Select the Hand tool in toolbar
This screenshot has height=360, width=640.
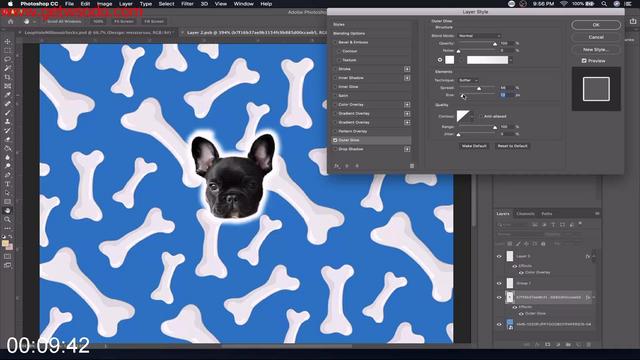(x=7, y=211)
